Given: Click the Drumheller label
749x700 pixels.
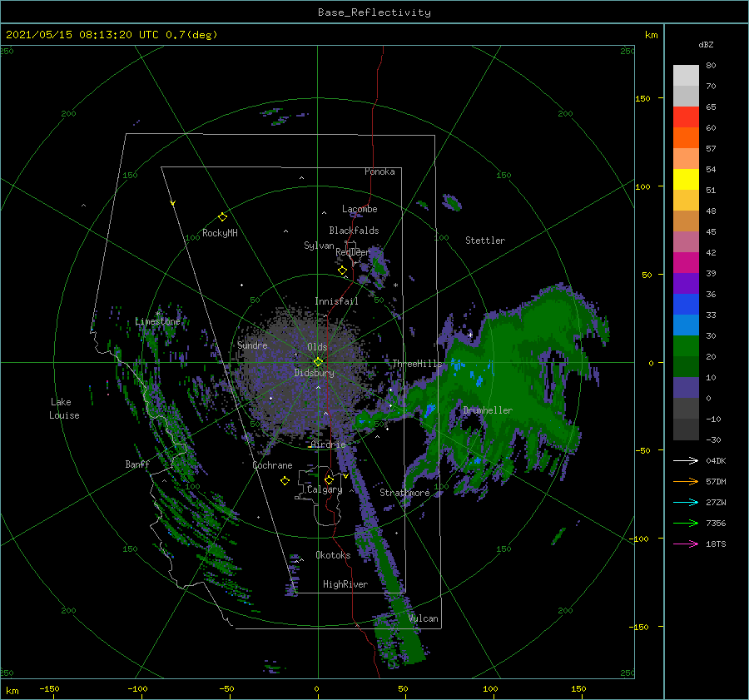Looking at the screenshot, I should 488,410.
